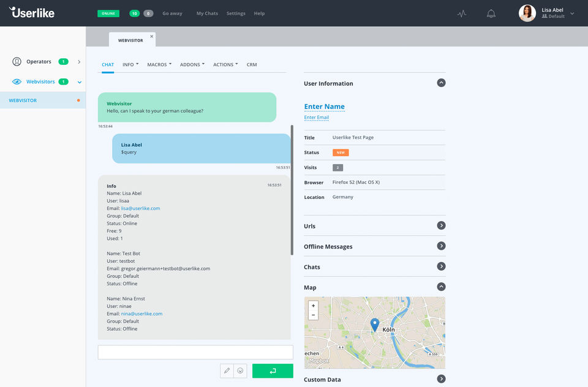Image resolution: width=588 pixels, height=387 pixels.
Task: Click the Köln label on the map
Action: 388,329
